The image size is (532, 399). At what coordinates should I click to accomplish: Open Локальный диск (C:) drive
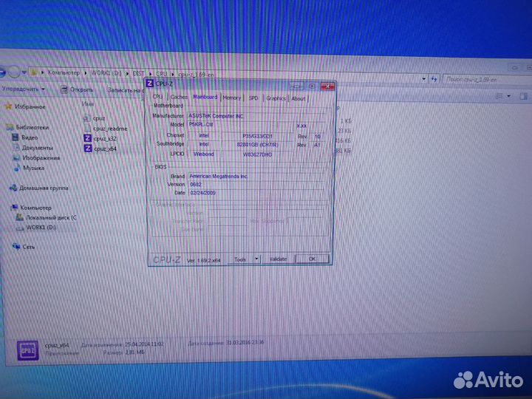pyautogui.click(x=51, y=217)
